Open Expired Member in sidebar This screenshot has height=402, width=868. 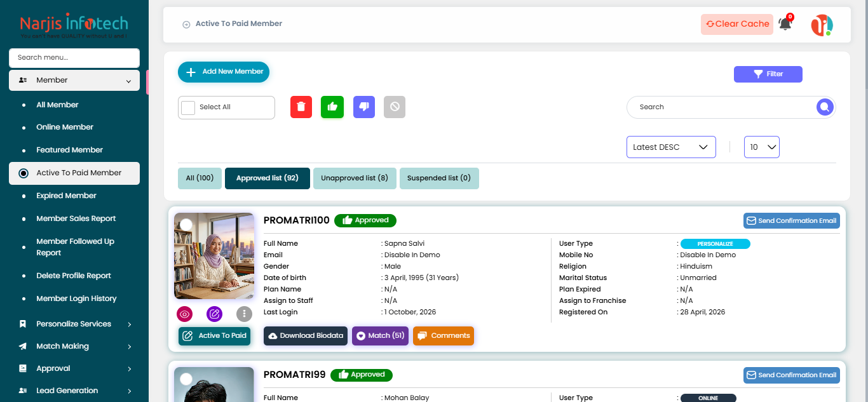pos(66,196)
